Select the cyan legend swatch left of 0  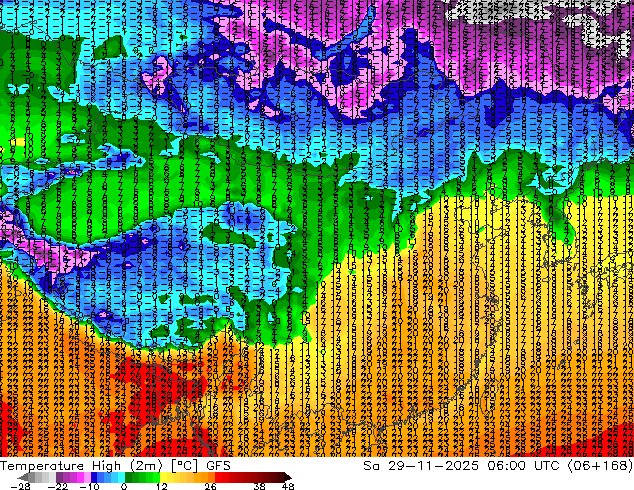(x=121, y=477)
